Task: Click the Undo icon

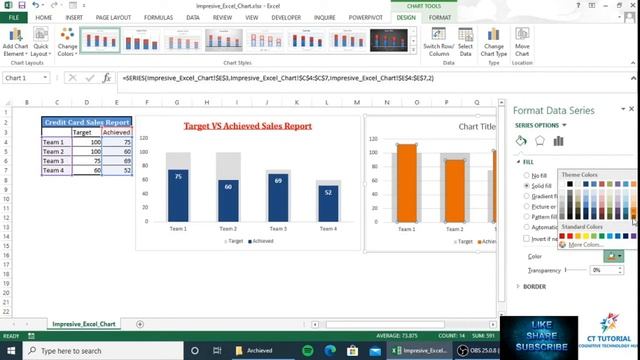Action: pyautogui.click(x=36, y=5)
